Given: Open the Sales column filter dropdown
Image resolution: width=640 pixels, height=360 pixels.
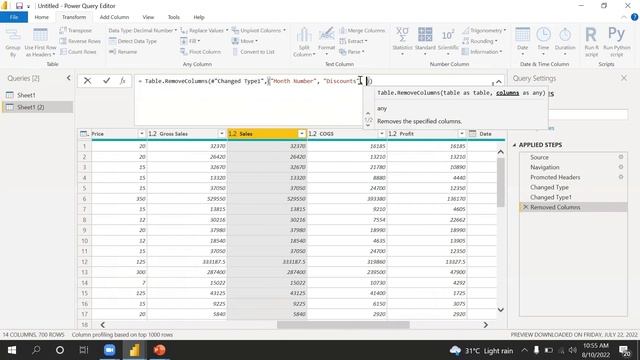Looking at the screenshot, I should (302, 134).
